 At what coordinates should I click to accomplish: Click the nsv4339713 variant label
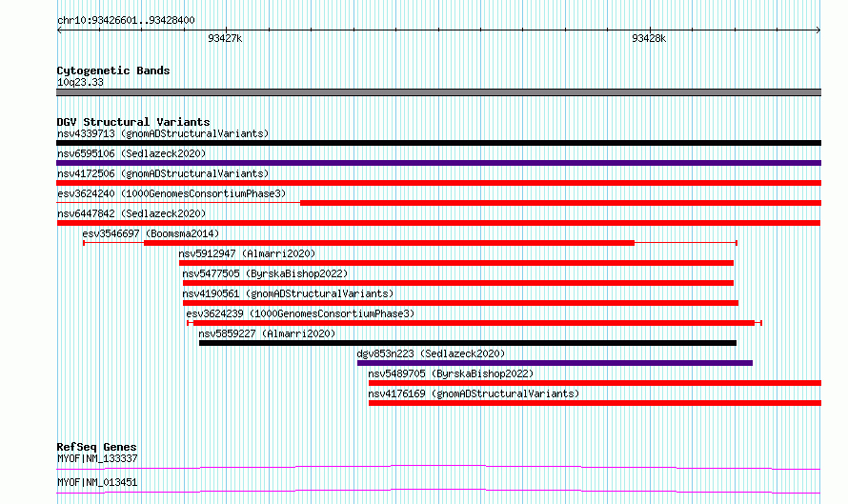click(163, 133)
